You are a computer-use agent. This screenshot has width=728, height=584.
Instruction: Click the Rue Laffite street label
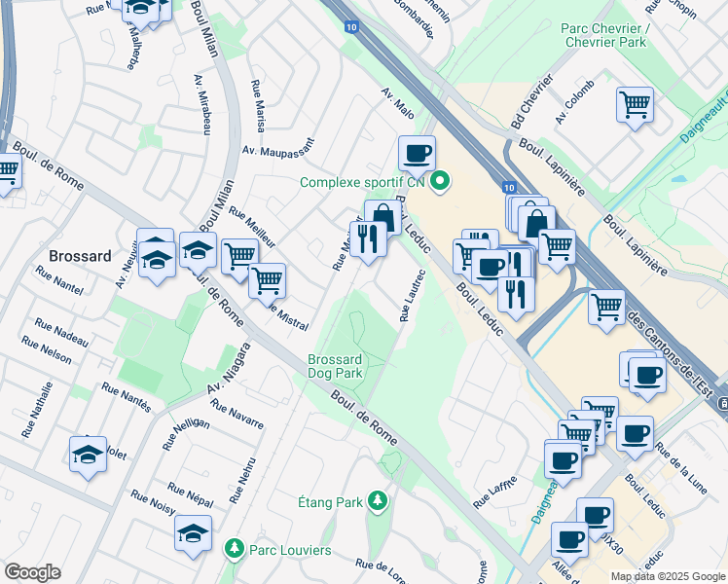(x=495, y=493)
